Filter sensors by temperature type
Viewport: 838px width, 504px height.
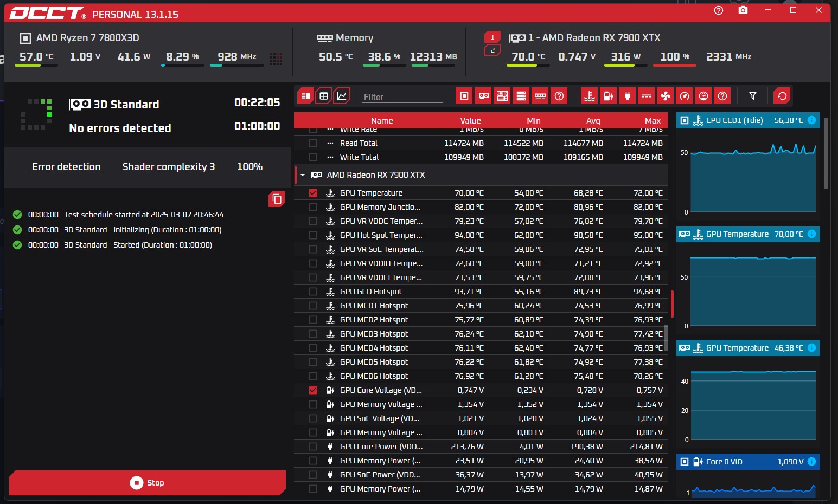(590, 96)
